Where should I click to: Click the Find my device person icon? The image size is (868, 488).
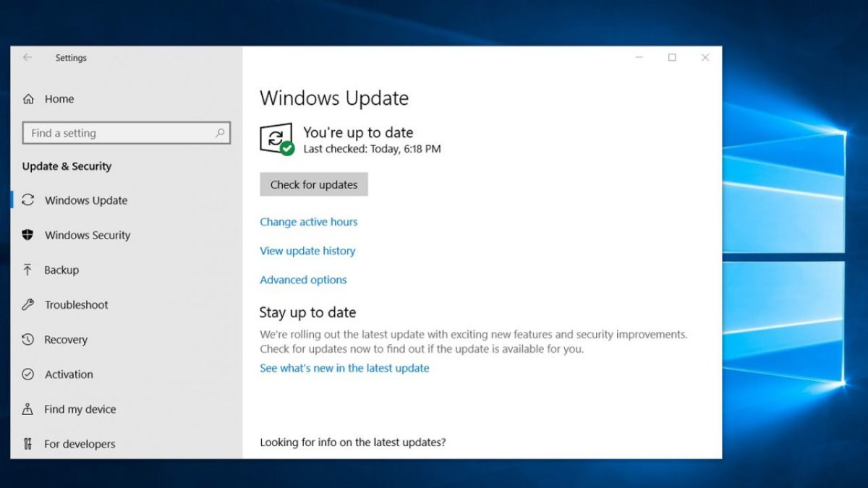click(28, 409)
